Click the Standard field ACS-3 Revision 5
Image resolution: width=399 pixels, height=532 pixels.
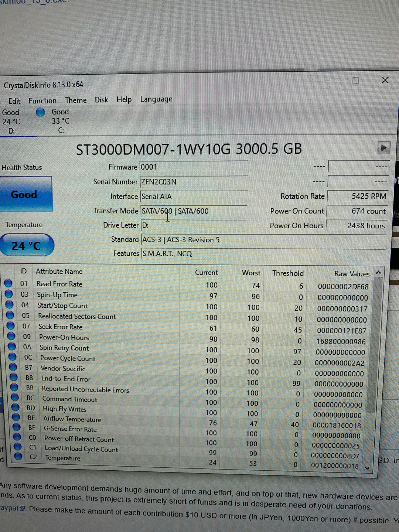(263, 239)
